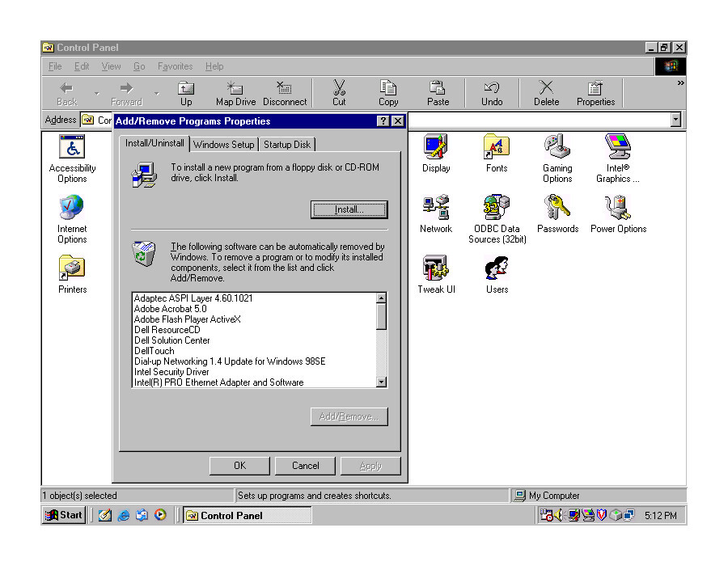Open the Users icon
This screenshot has width=728, height=566.
pos(497,274)
